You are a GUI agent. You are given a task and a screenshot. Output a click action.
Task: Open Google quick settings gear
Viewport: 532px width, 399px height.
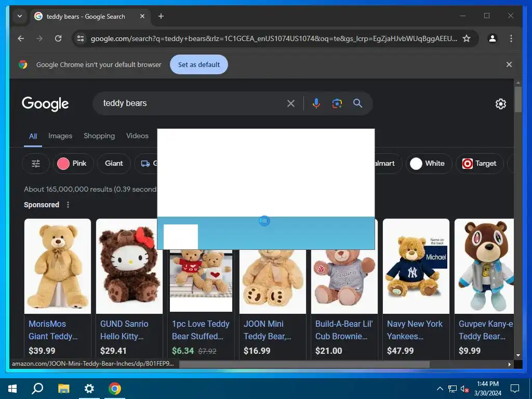[500, 104]
